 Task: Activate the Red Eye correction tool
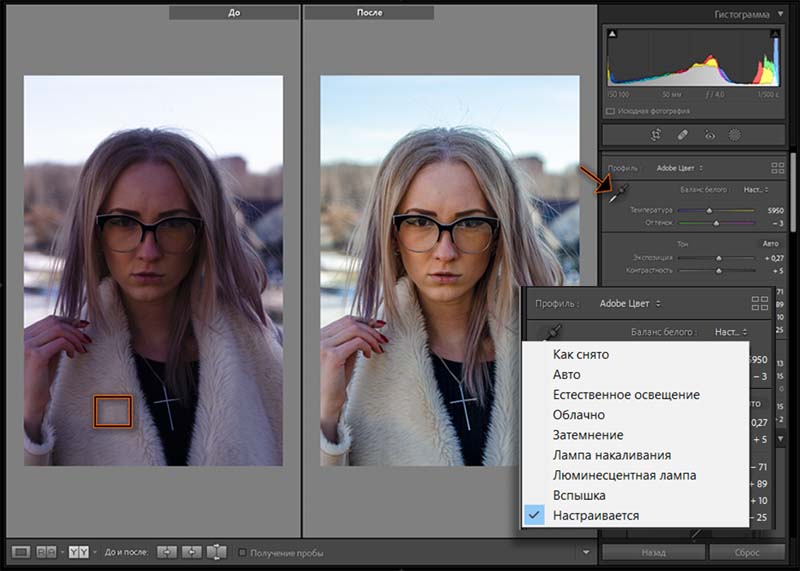(710, 133)
